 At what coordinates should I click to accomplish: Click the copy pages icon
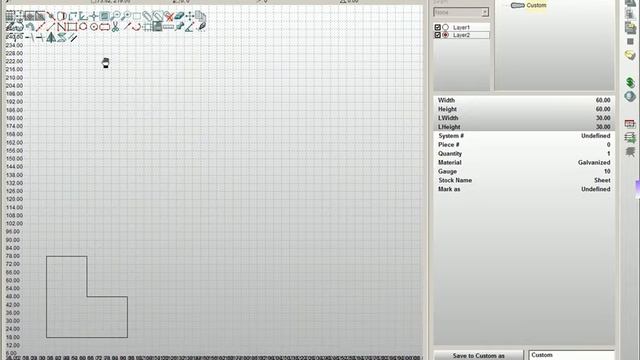click(200, 16)
